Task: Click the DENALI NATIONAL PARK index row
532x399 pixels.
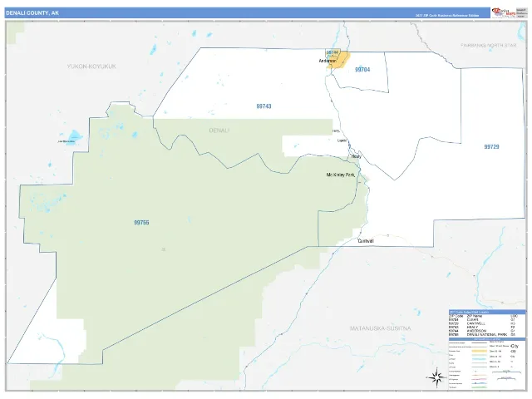Action: point(483,334)
